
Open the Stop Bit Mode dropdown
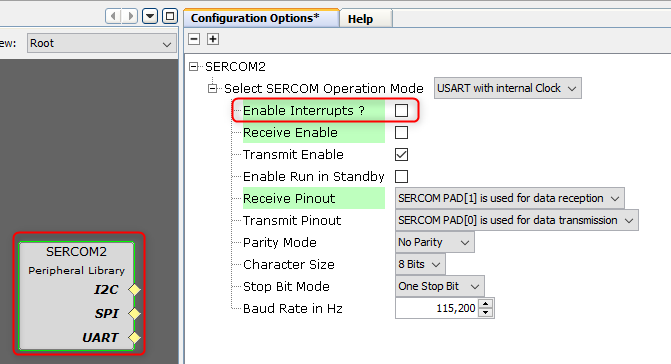click(439, 286)
